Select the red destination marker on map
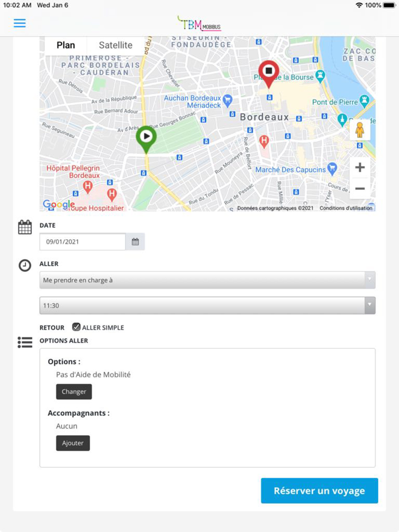This screenshot has width=399, height=532. [x=269, y=74]
